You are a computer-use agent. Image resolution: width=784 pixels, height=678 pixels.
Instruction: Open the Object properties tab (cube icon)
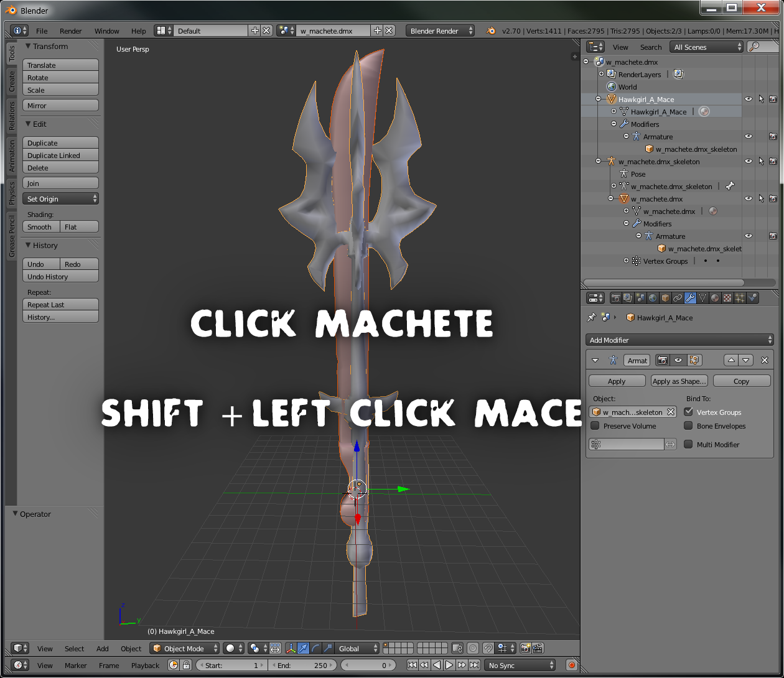point(665,298)
